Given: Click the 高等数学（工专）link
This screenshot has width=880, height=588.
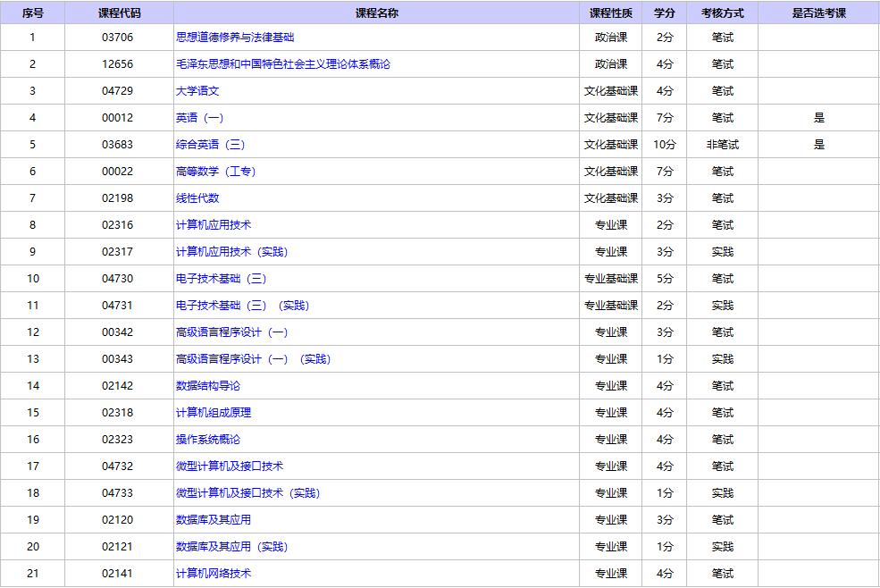Looking at the screenshot, I should [x=216, y=172].
